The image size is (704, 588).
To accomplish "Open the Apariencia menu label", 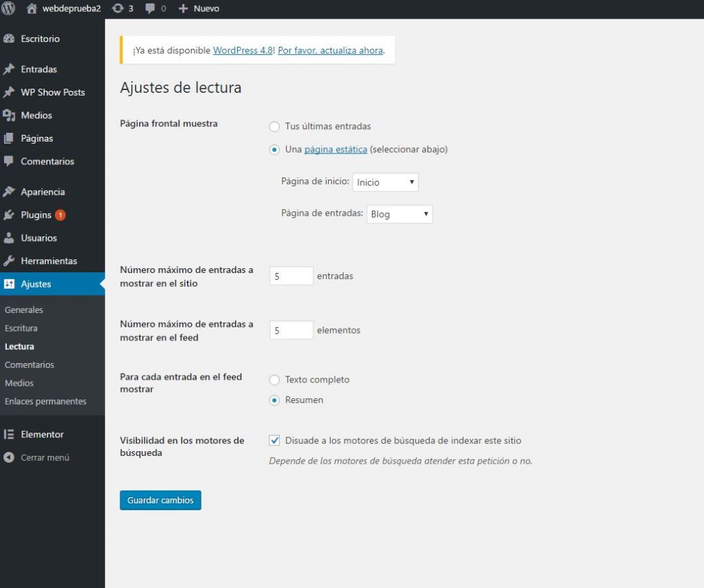I will tap(43, 192).
